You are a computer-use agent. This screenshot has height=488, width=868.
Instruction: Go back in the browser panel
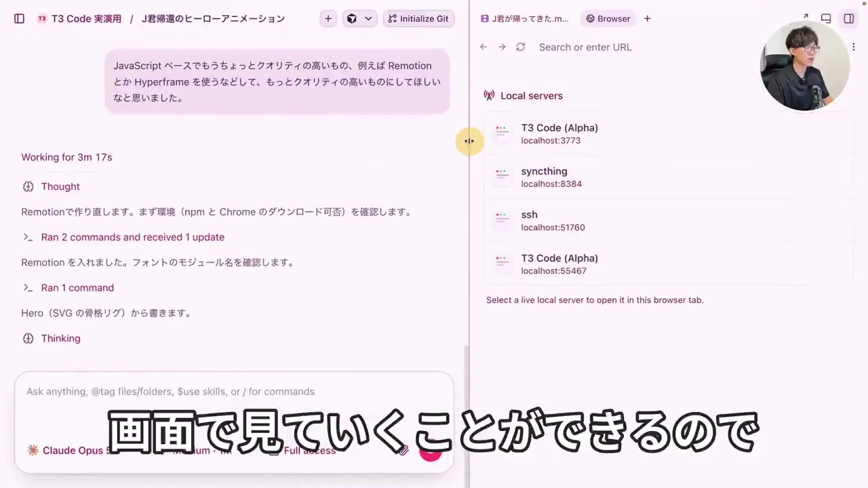(484, 47)
